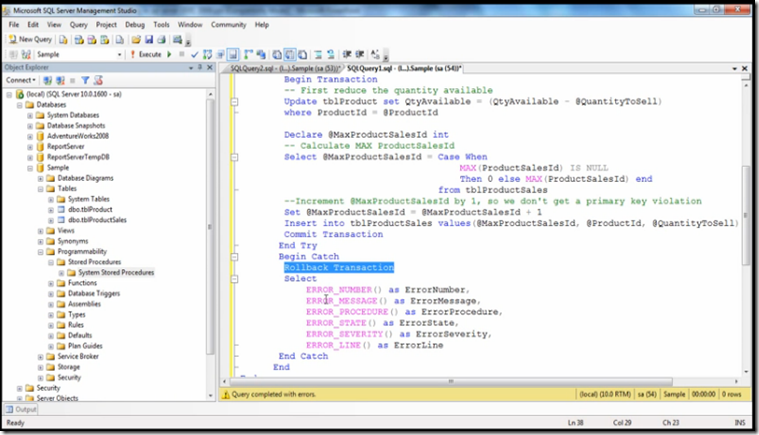Click the Object Explorer stop icon

coord(73,80)
